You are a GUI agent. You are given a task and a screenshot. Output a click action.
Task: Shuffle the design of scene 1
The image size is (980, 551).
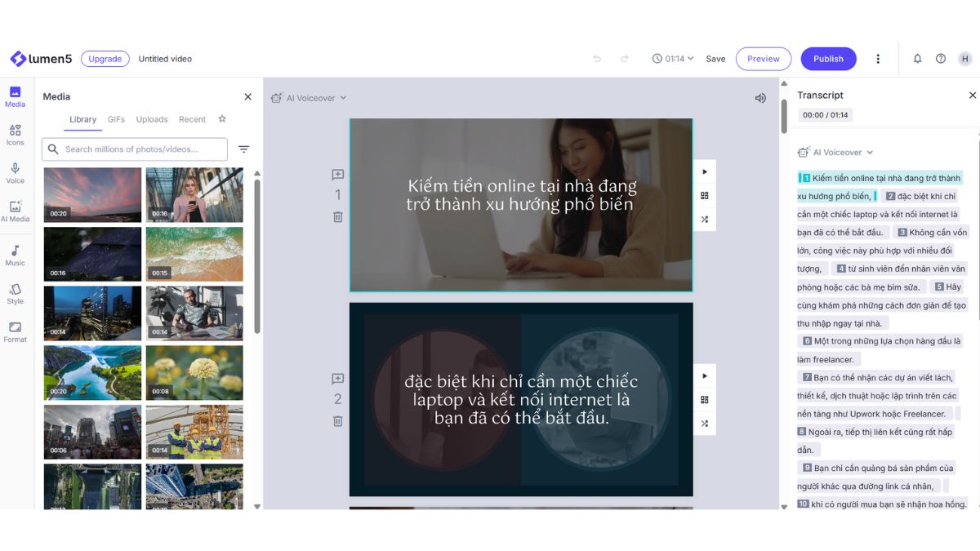[705, 219]
